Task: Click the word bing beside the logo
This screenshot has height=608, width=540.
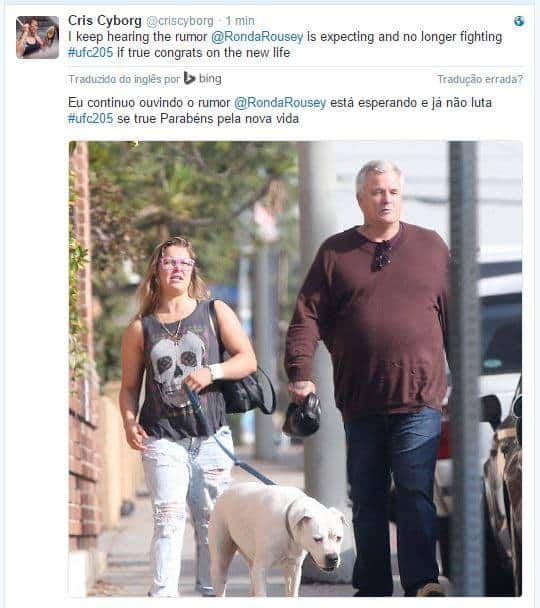Action: (x=210, y=78)
